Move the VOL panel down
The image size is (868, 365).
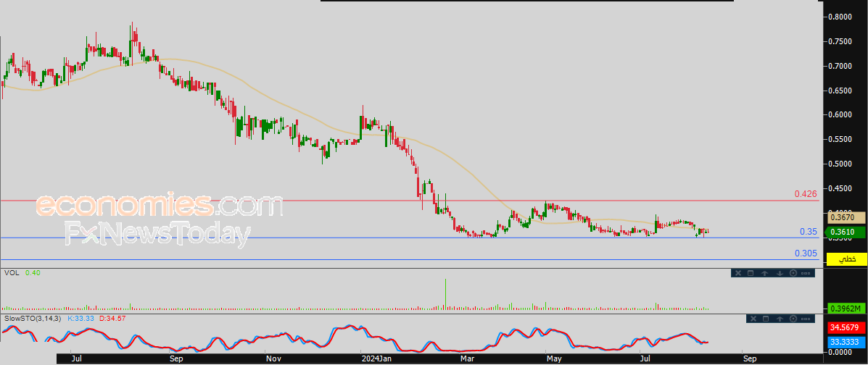coord(779,273)
